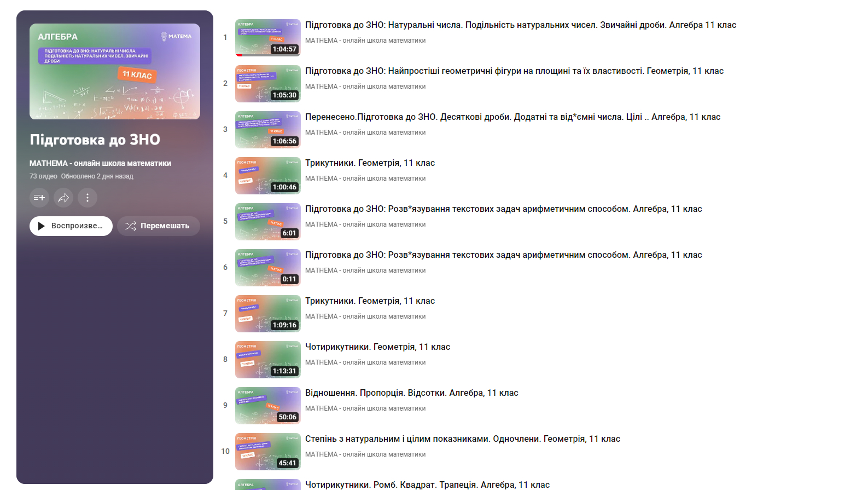
Task: Open video titled Найпростіші геометричні фігури на площині
Action: click(514, 71)
